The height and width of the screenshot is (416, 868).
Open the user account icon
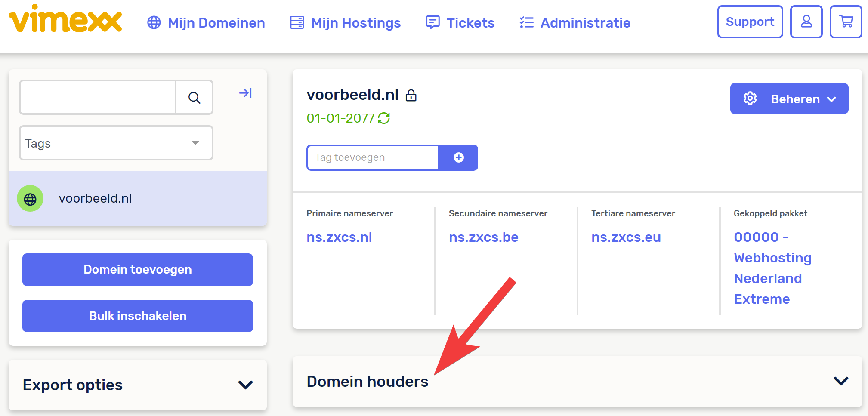click(x=806, y=22)
